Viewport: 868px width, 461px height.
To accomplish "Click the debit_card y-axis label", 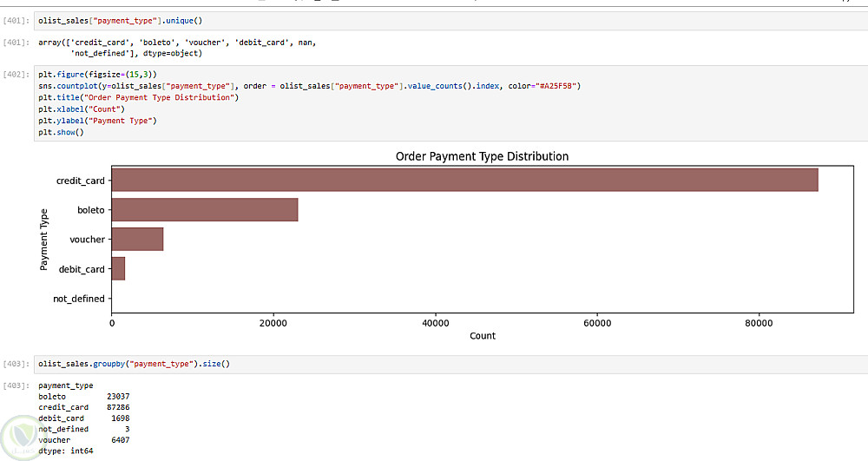I will [x=82, y=269].
